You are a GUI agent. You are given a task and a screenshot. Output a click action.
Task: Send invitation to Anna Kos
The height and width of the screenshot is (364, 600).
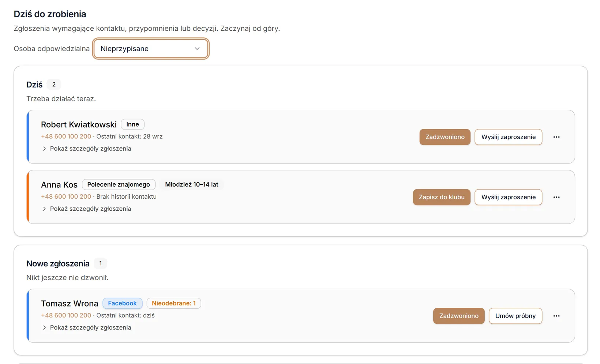(508, 197)
